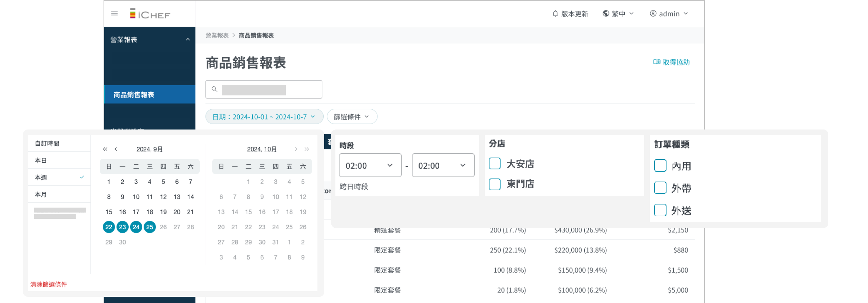Image resolution: width=868 pixels, height=303 pixels.
Task: Tick the 內用 order type checkbox
Action: (x=660, y=166)
